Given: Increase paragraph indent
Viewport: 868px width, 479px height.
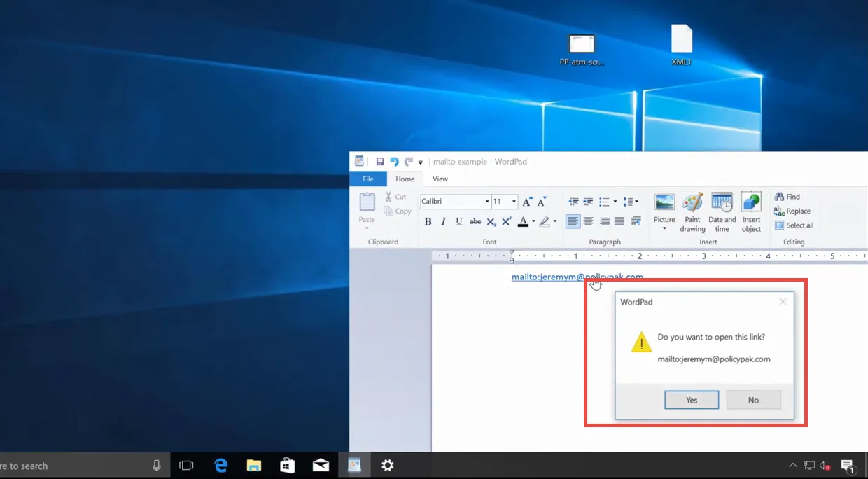Looking at the screenshot, I should (x=589, y=202).
